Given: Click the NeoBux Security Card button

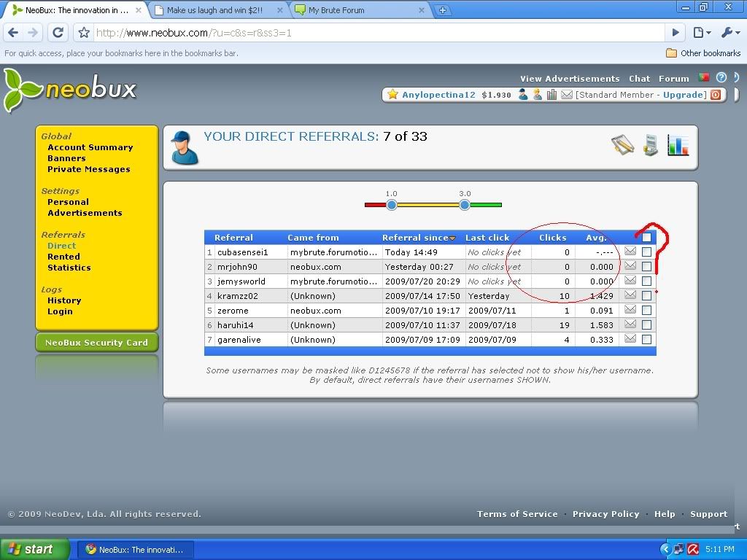Looking at the screenshot, I should (97, 343).
